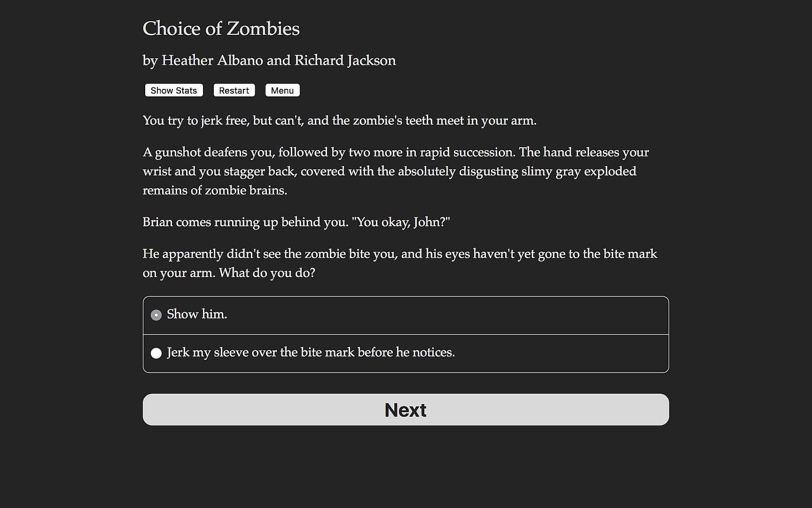Click the Show Stats button
Screen dimensions: 812x508
[173, 90]
